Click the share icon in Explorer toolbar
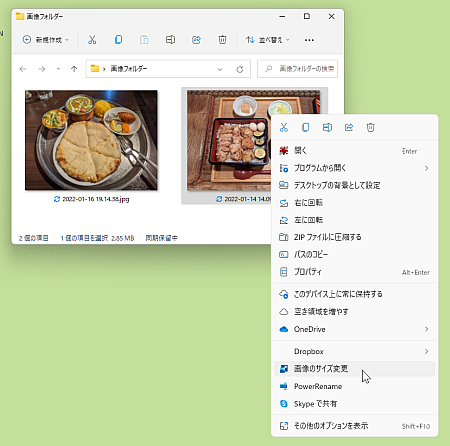Viewport: 450px width, 446px height. click(196, 40)
